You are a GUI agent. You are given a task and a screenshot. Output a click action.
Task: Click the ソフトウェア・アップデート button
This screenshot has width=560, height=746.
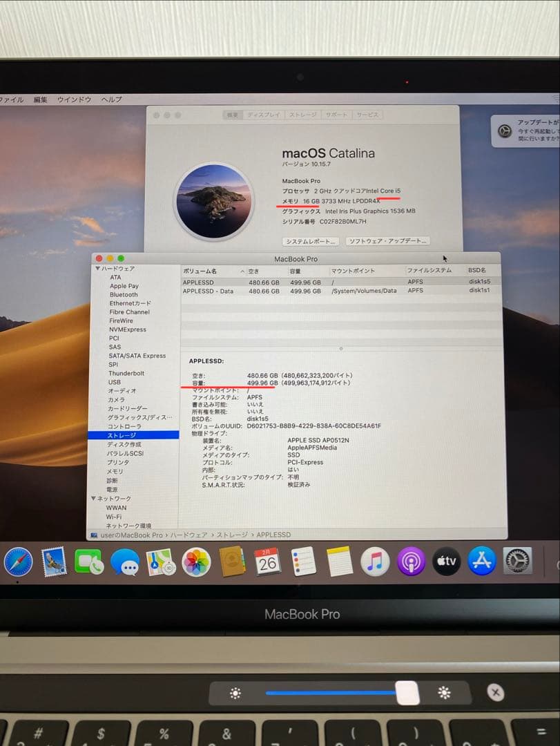[387, 241]
